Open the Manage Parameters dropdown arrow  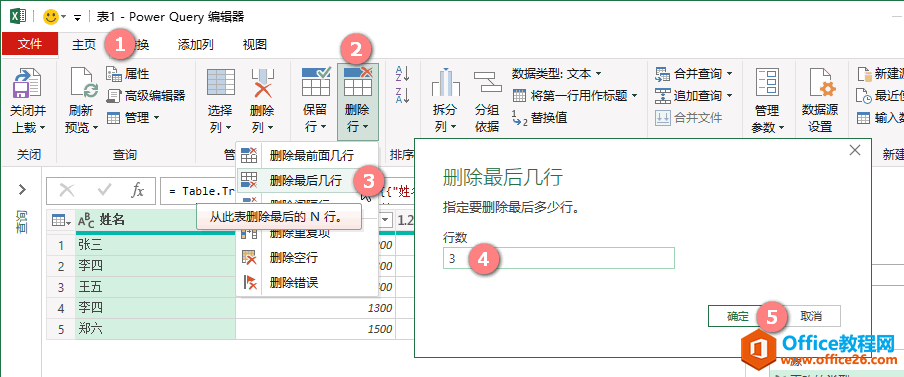[x=781, y=127]
